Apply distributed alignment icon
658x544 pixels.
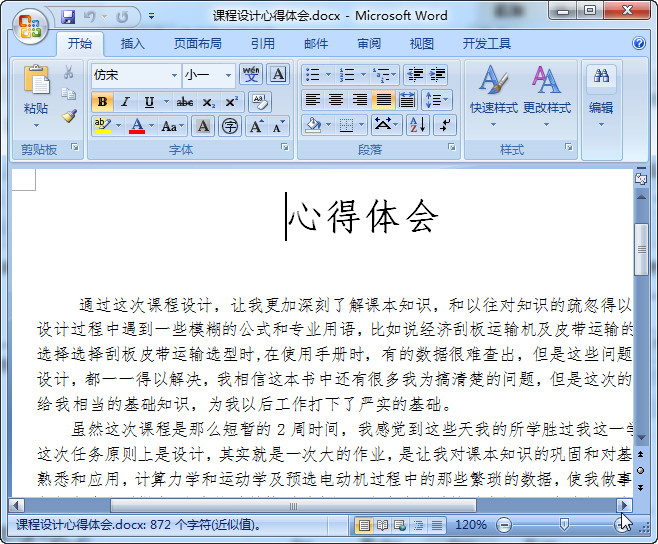(x=407, y=100)
